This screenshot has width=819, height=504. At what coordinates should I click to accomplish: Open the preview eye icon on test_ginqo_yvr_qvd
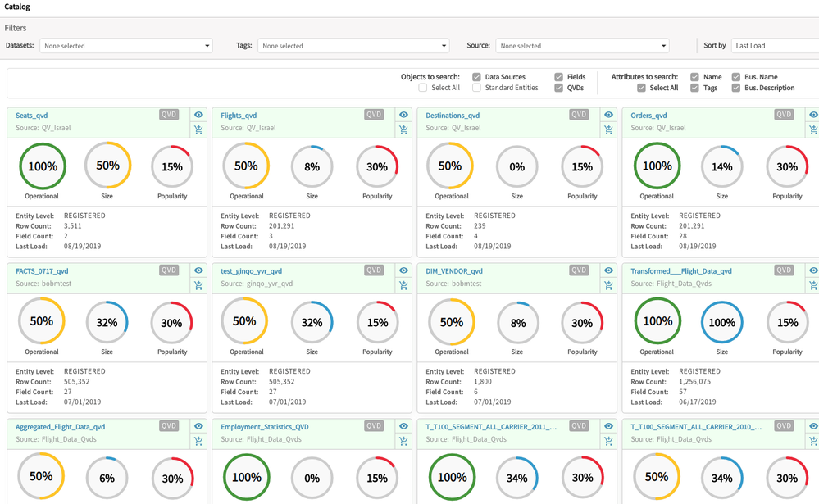point(403,270)
